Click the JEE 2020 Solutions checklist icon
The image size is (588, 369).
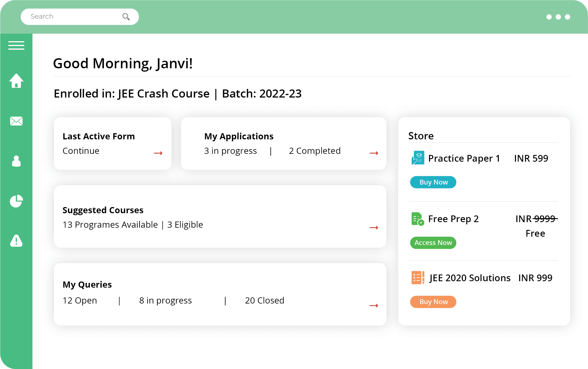(x=418, y=278)
